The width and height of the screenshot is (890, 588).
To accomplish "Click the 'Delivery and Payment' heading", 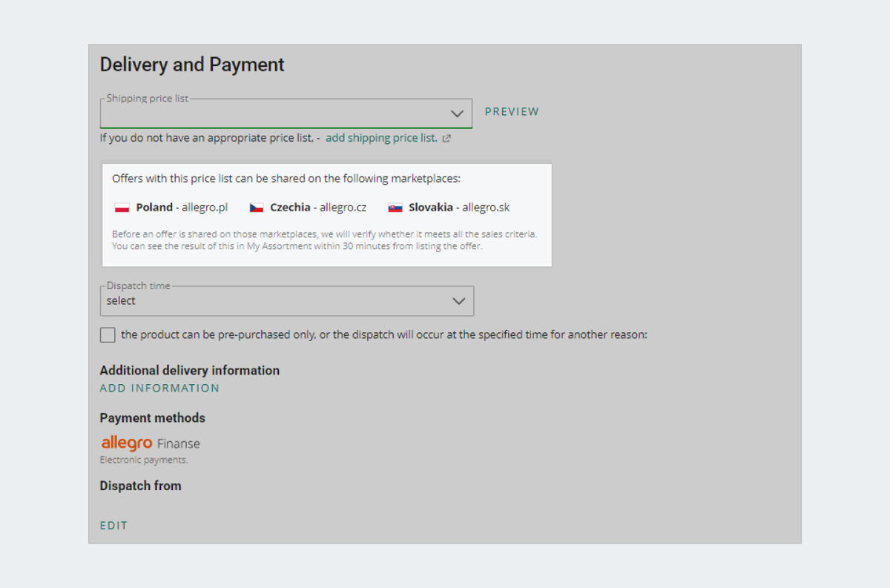I will pos(192,65).
